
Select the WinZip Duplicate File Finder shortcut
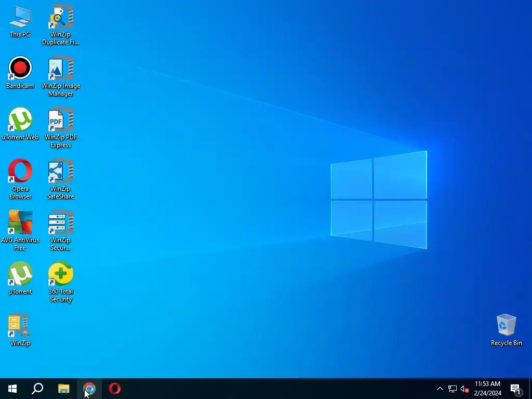(60, 25)
